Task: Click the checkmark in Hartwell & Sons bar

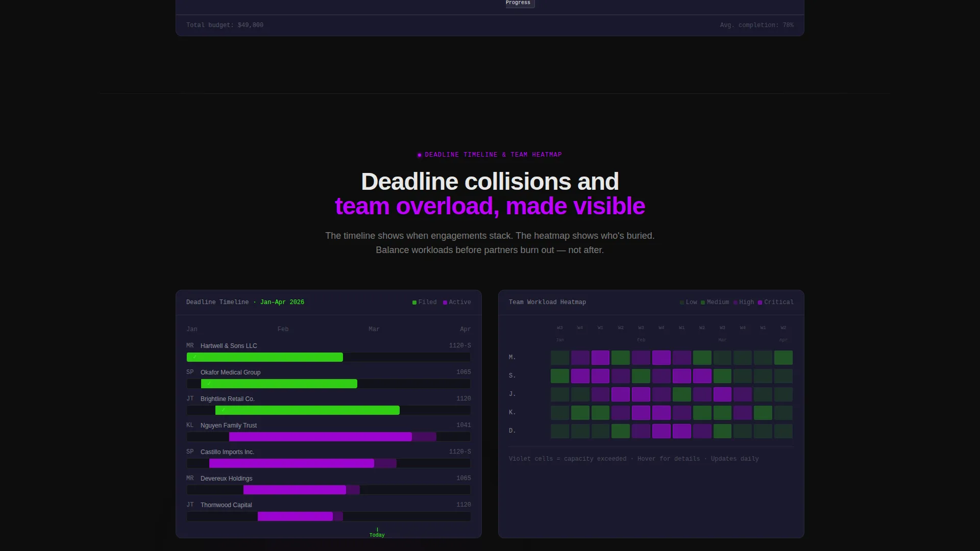Action: pos(194,357)
